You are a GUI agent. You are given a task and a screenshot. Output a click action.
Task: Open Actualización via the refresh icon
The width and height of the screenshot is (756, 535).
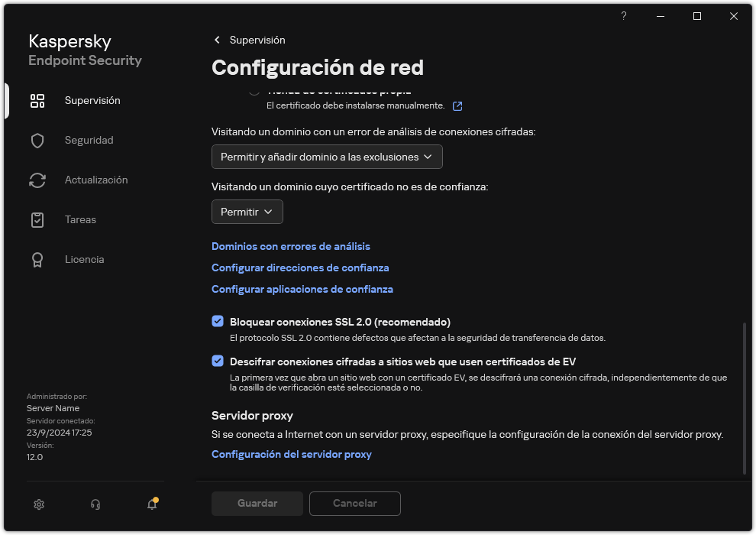click(37, 180)
